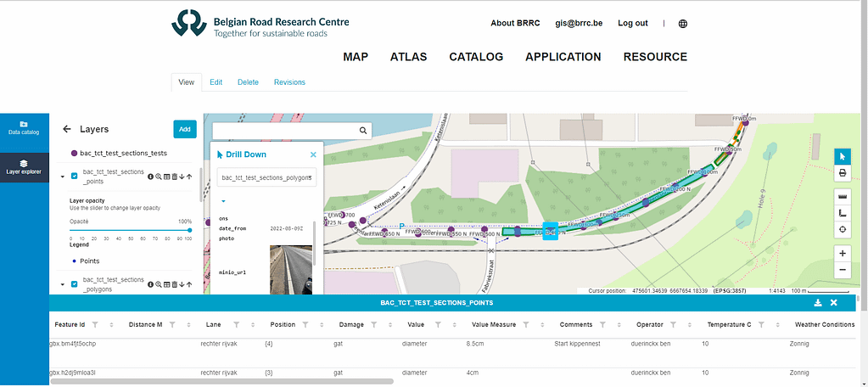Uncheck the bac_tct_test_sections_points layer

[75, 177]
